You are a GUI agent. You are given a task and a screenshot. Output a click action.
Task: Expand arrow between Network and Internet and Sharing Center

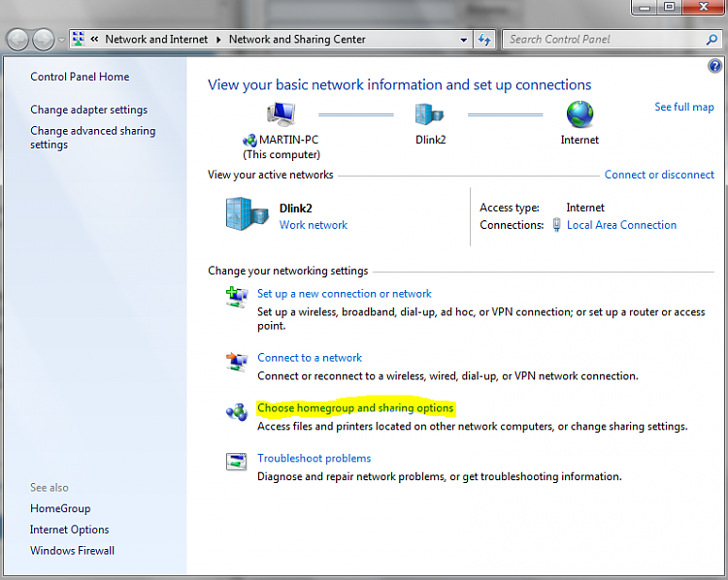click(x=218, y=40)
